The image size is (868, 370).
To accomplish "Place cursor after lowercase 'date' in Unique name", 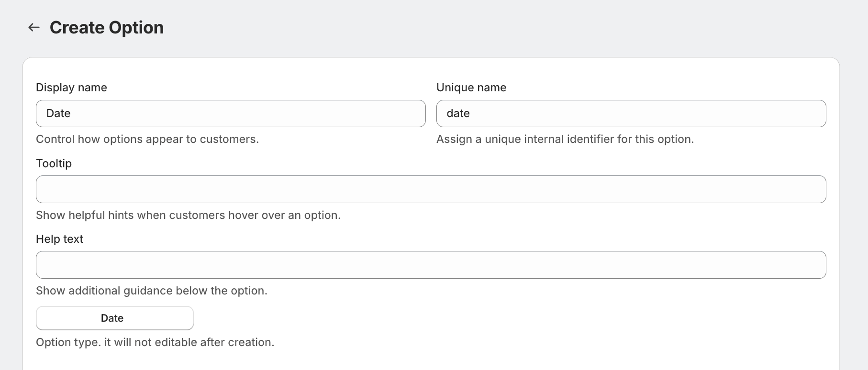I will pos(471,113).
